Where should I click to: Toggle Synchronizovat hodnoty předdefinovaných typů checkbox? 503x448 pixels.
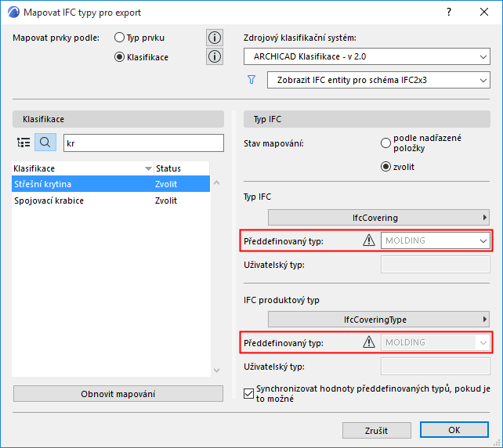pos(250,394)
